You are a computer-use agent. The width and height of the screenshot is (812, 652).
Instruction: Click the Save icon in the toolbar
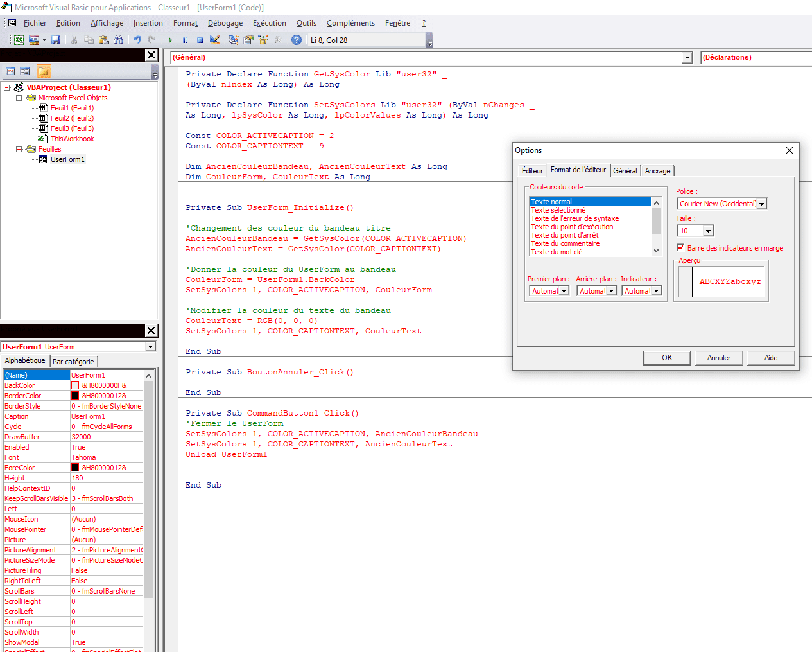point(56,40)
